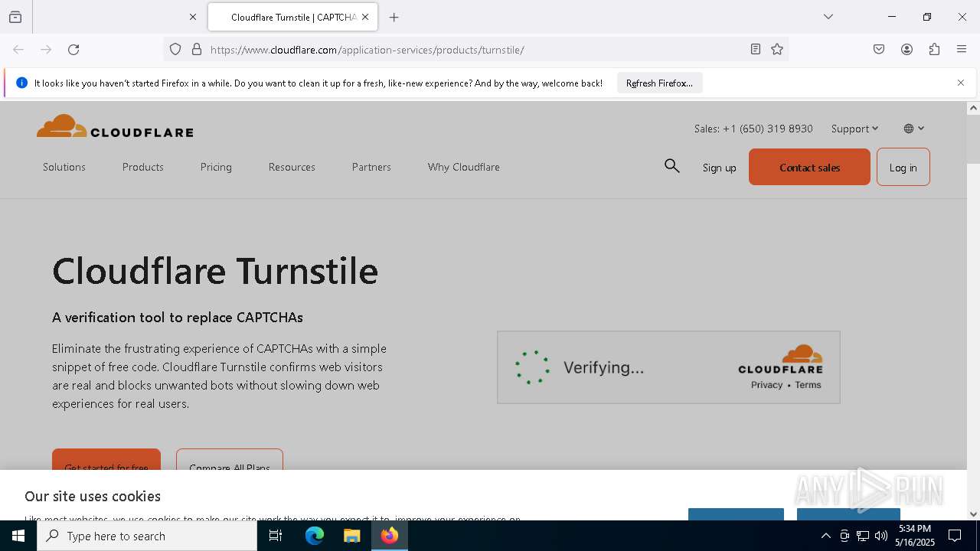Image resolution: width=980 pixels, height=551 pixels.
Task: Toggle reader view icon
Action: pos(756,50)
